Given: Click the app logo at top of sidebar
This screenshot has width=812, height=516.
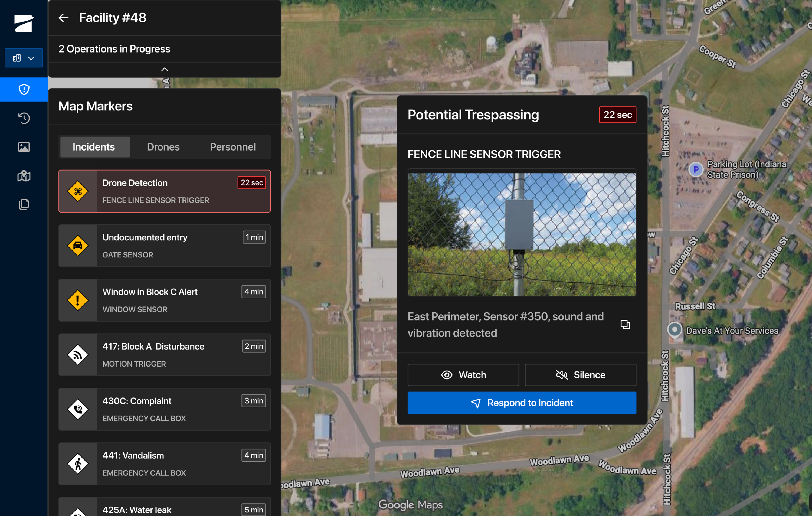Looking at the screenshot, I should click(x=24, y=23).
